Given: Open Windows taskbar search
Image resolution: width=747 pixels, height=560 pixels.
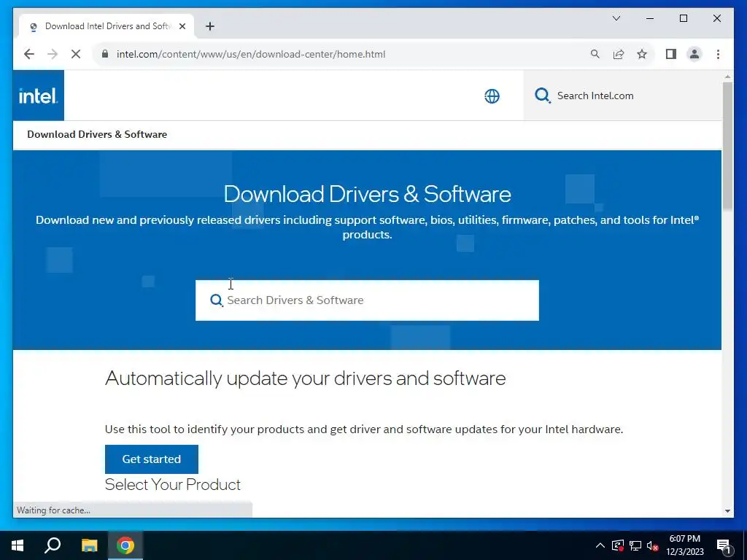Looking at the screenshot, I should pyautogui.click(x=53, y=545).
